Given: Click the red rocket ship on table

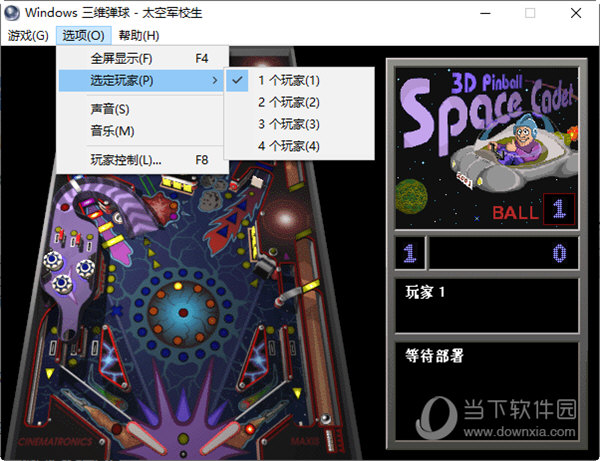Looking at the screenshot, I should click(x=232, y=219).
